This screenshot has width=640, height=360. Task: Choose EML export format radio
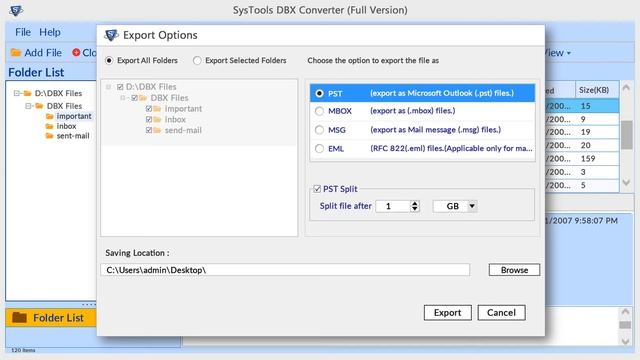[320, 149]
